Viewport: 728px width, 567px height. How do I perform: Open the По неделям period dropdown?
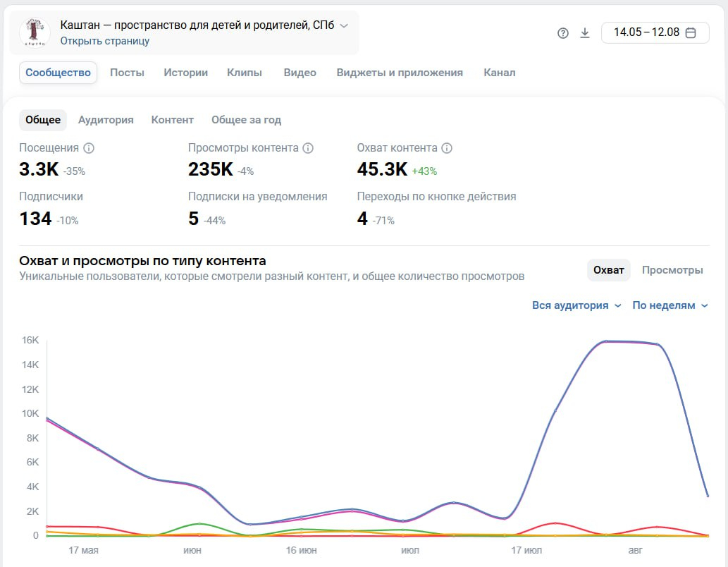click(x=670, y=305)
